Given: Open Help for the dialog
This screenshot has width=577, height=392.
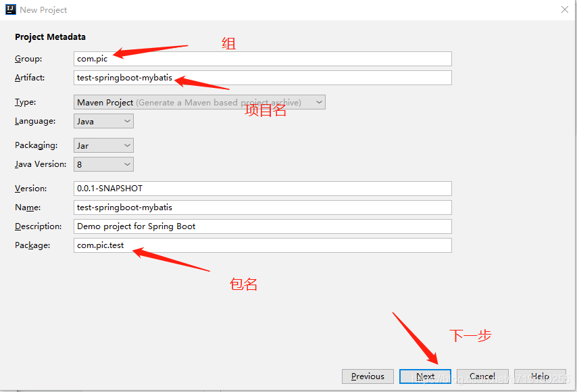Looking at the screenshot, I should click(x=540, y=376).
